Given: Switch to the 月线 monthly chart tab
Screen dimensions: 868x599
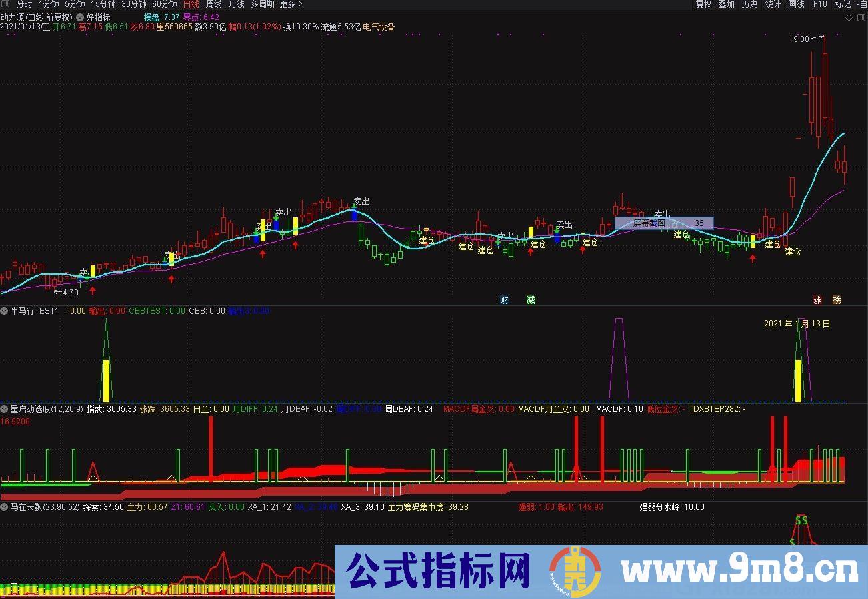Looking at the screenshot, I should tap(236, 4).
